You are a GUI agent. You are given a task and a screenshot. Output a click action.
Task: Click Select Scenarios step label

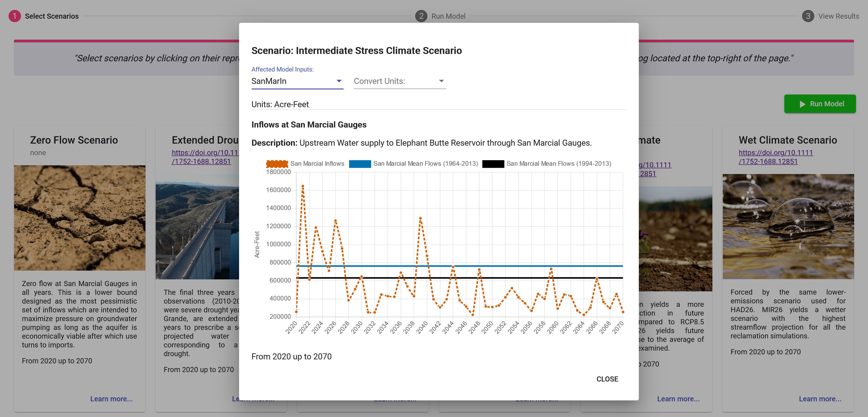click(x=52, y=16)
